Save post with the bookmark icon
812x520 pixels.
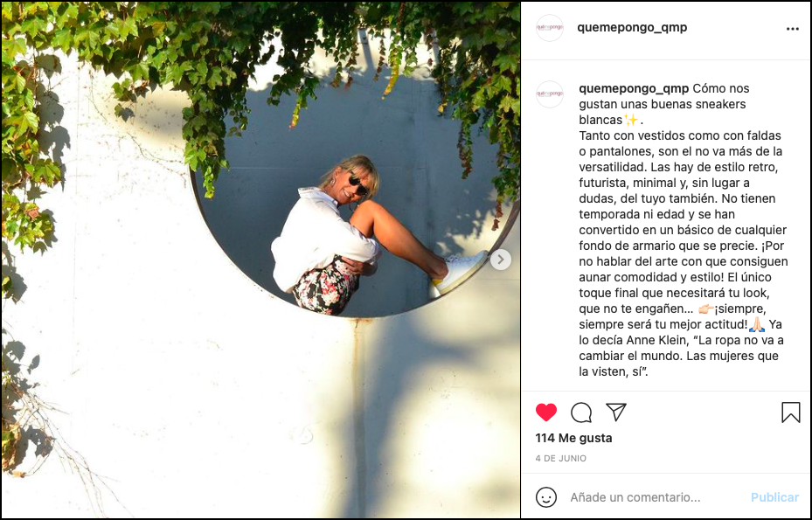[791, 413]
